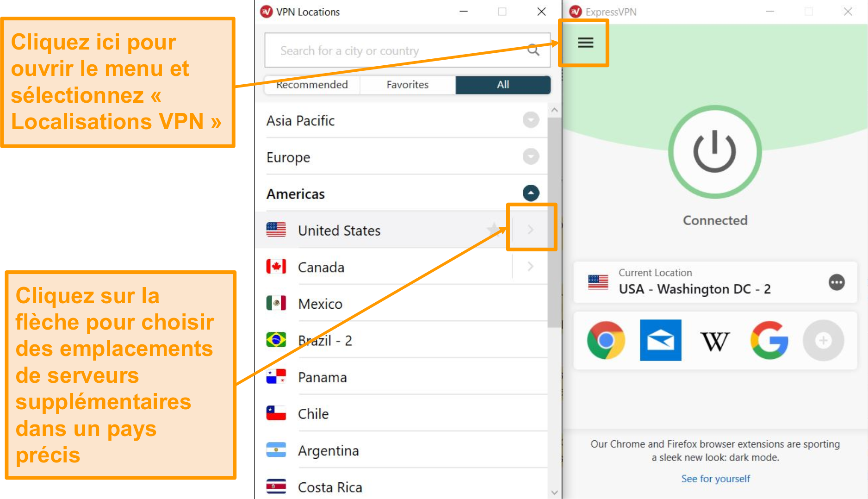
Task: Click the scrollbar down arrow in locations list
Action: click(x=554, y=492)
